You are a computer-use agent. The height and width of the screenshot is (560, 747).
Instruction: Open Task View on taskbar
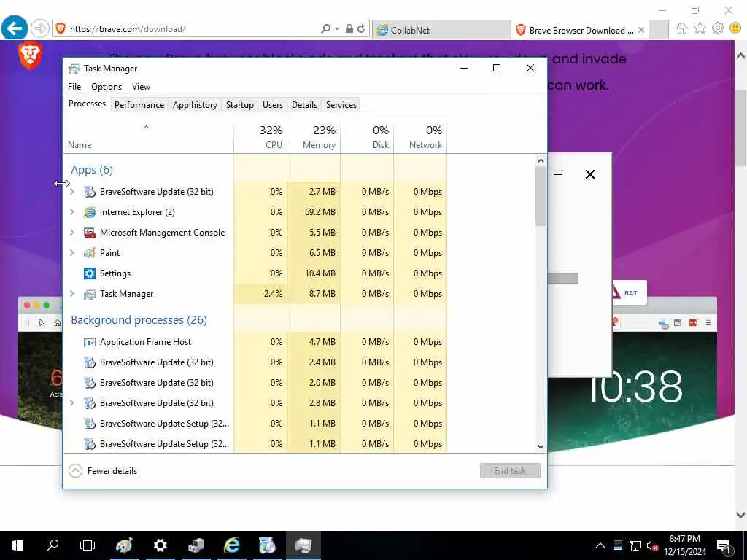coord(88,545)
